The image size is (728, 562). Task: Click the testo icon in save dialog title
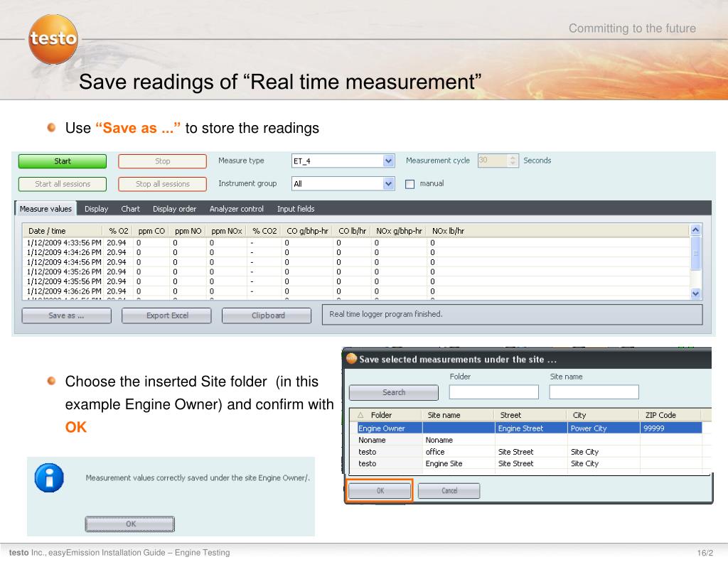[x=351, y=359]
